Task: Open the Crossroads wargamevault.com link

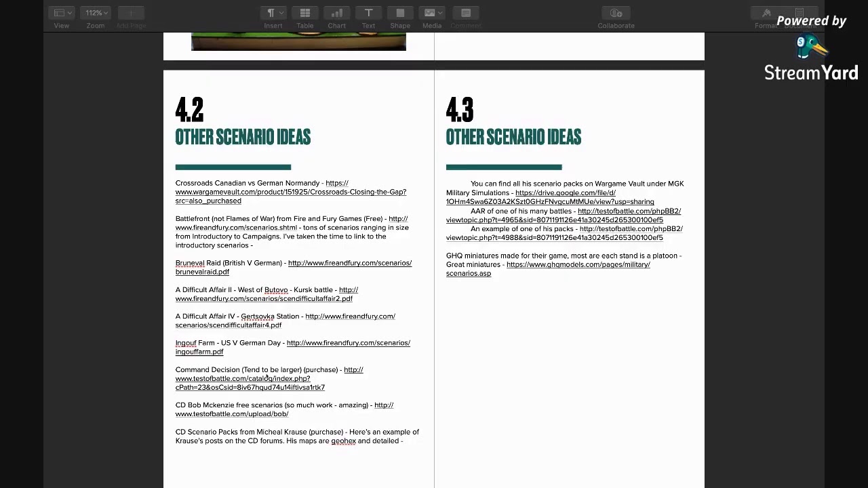Action: (290, 192)
